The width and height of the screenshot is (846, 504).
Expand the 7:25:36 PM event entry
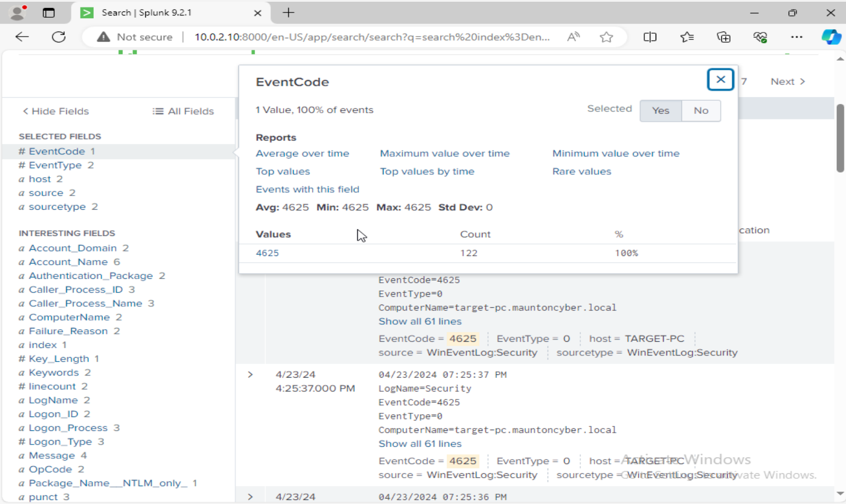(x=250, y=497)
